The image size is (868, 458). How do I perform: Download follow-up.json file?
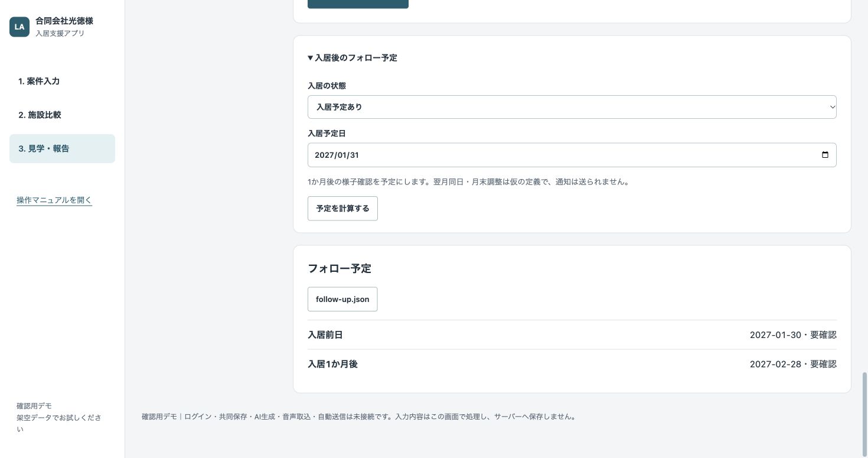click(x=342, y=299)
